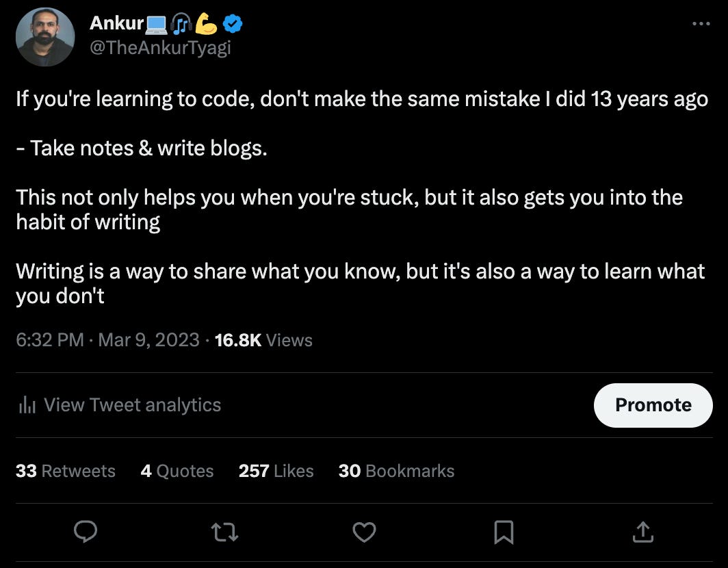Click the 33 Retweets count
728x568 pixels.
tap(66, 471)
